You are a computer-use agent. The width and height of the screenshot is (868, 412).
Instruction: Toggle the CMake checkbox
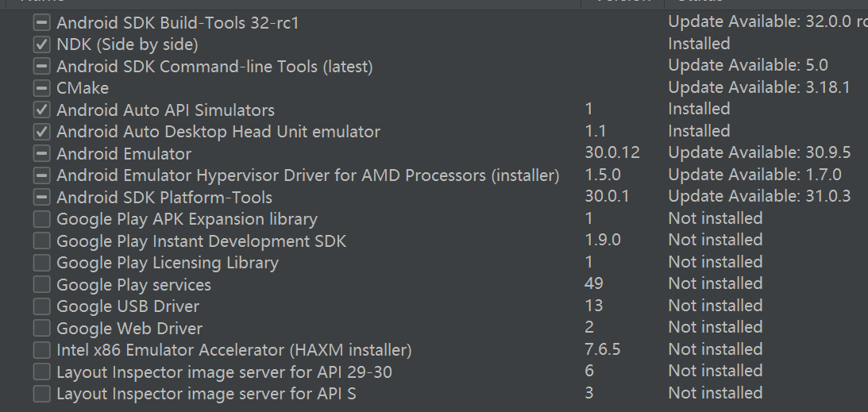41,88
